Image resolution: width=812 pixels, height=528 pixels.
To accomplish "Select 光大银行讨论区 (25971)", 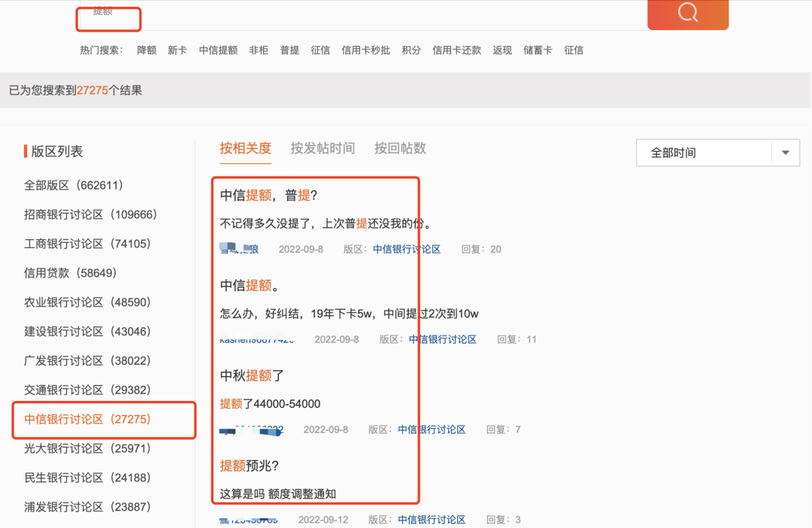I will [x=87, y=449].
